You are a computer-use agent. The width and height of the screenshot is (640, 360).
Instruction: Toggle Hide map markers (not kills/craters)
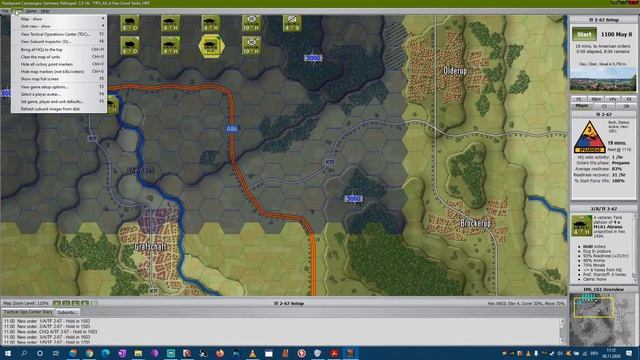tap(59, 71)
